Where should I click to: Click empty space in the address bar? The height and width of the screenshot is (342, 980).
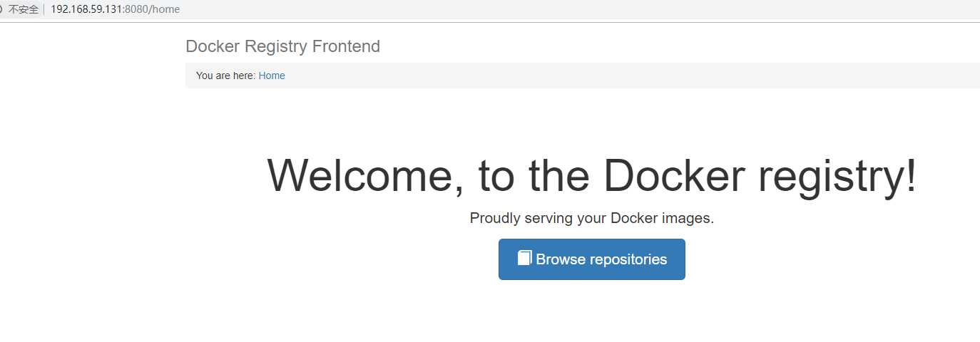571,9
